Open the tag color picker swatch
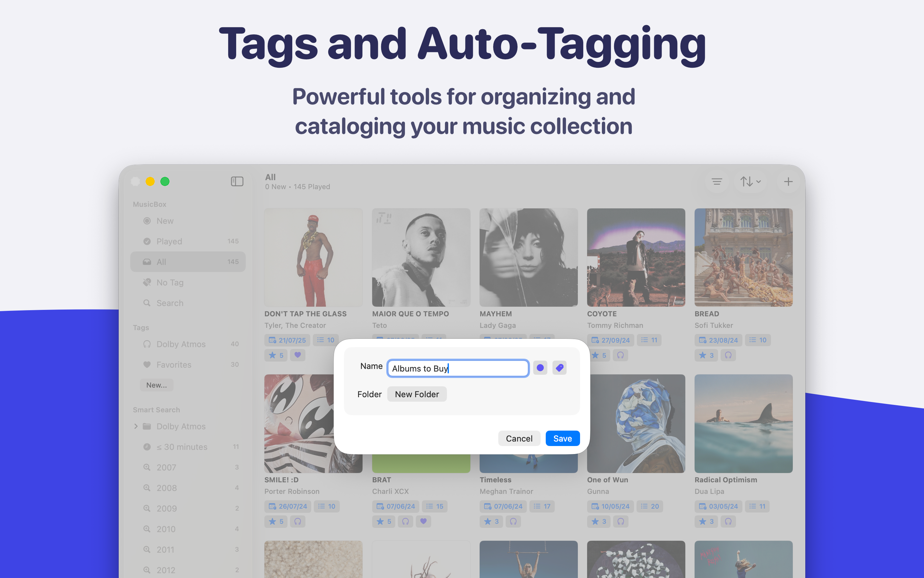 pos(540,368)
